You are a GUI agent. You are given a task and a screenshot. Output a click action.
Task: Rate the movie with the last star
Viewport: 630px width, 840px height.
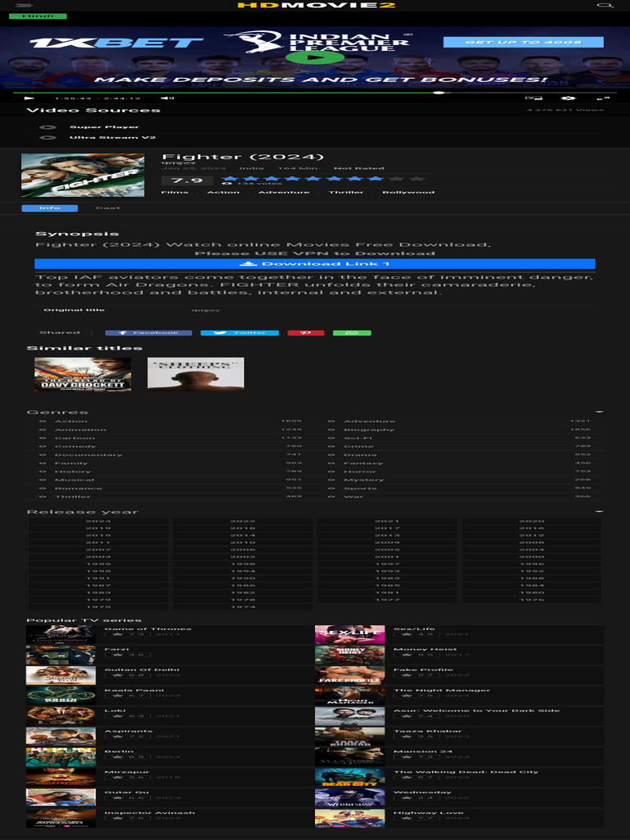tap(420, 178)
